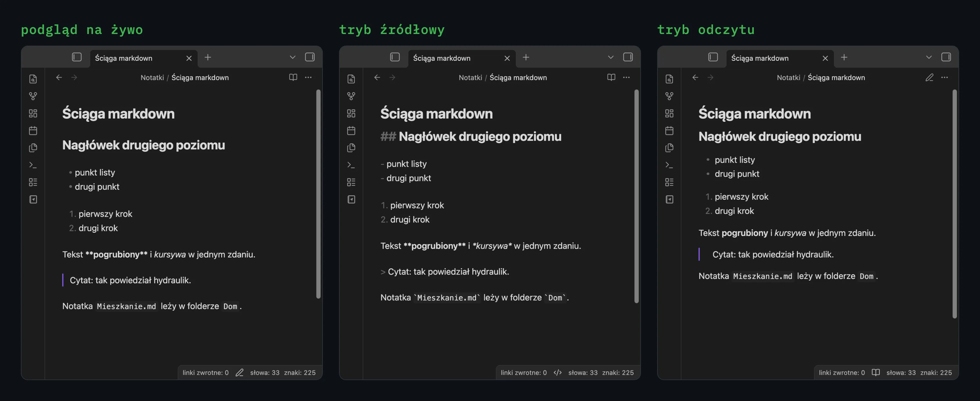Go back arrow in source mode window
980x401 pixels.
click(x=377, y=77)
